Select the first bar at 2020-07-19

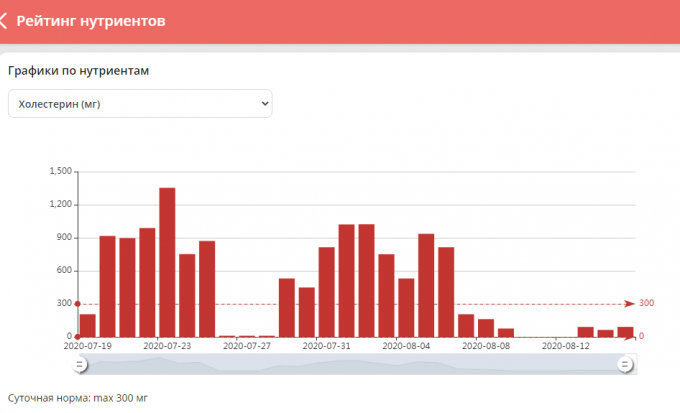(x=88, y=325)
